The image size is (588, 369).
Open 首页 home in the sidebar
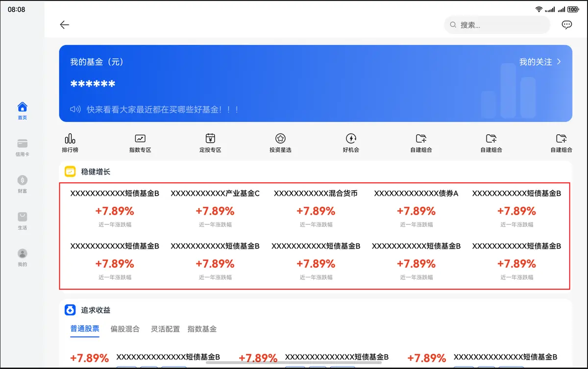coord(23,111)
